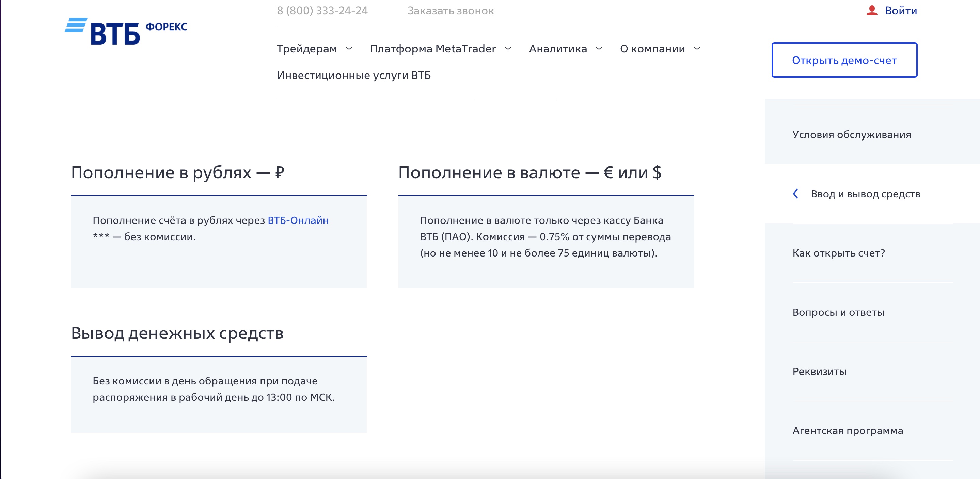This screenshot has height=479, width=980.
Task: Expand the Трейдерам dropdown arrow
Action: click(x=349, y=49)
